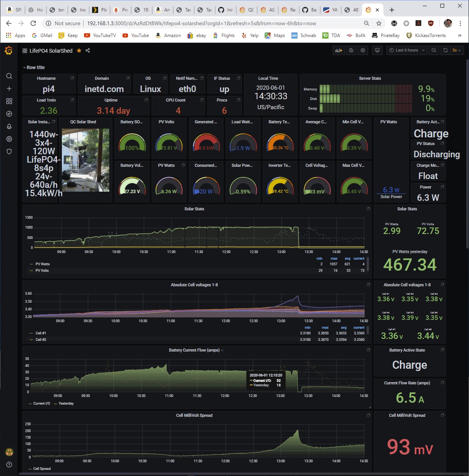Zoom out the time range
This screenshot has height=476, width=469.
click(434, 50)
